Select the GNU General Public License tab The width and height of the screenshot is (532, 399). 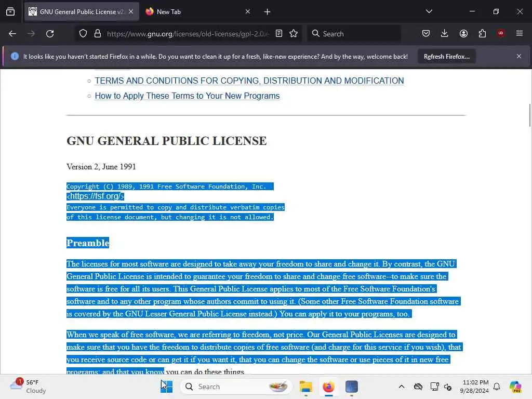click(82, 12)
